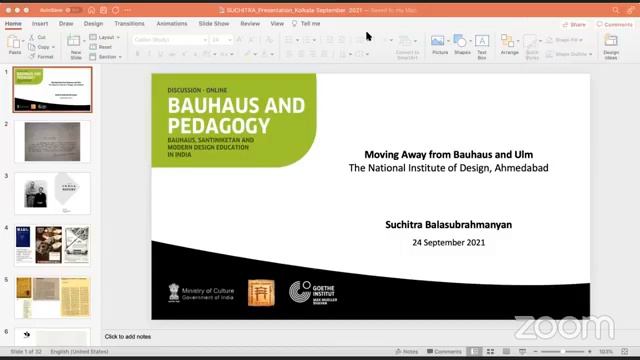
Task: Click the Copy command
Action: click(x=39, y=47)
